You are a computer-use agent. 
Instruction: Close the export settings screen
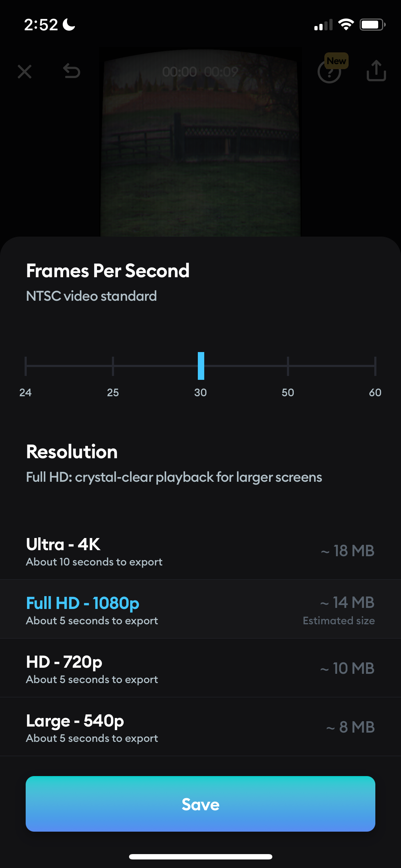click(x=24, y=71)
